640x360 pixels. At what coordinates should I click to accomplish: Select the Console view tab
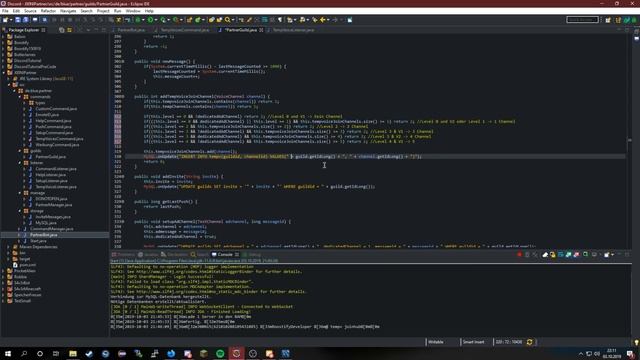coord(224,254)
